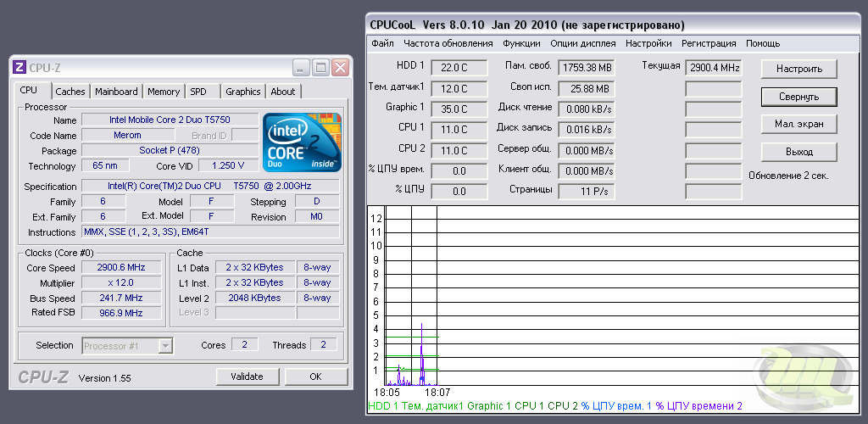Click the Graphic 1 value 35.0 C

pyautogui.click(x=459, y=109)
